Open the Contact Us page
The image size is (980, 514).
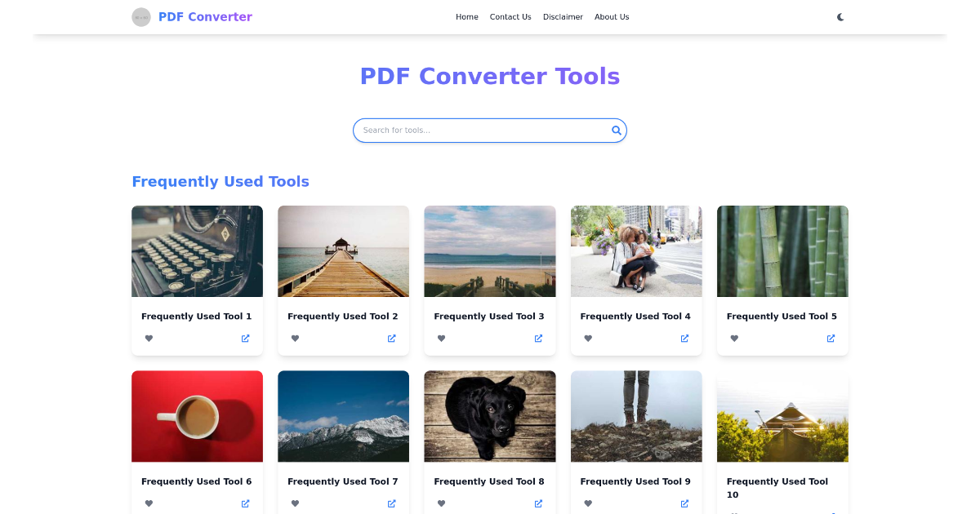(x=510, y=16)
